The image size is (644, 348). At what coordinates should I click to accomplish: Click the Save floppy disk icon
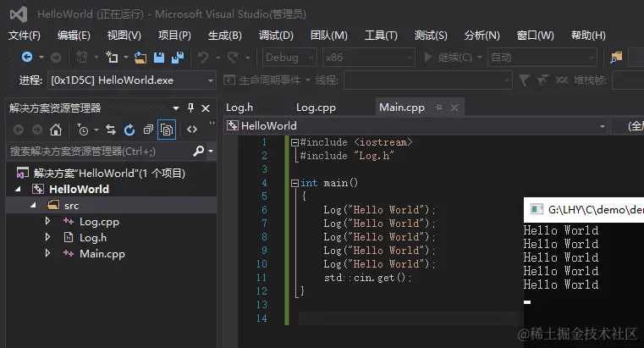pyautogui.click(x=159, y=58)
